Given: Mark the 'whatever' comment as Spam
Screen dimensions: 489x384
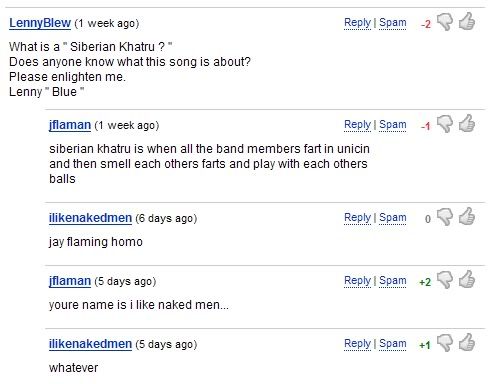Looking at the screenshot, I should point(393,344).
